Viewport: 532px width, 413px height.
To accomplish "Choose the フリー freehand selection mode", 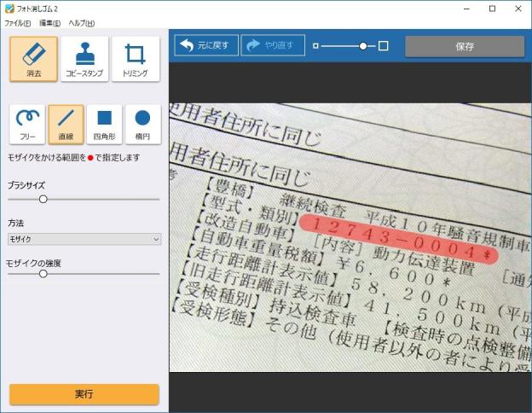I will (27, 125).
